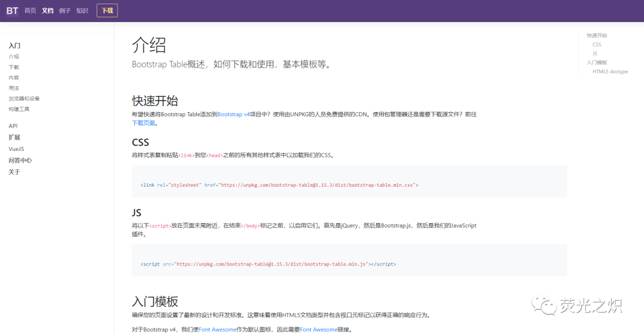This screenshot has width=644, height=334.
Task: Open the 浏览器和设备 sidebar link
Action: click(x=24, y=98)
